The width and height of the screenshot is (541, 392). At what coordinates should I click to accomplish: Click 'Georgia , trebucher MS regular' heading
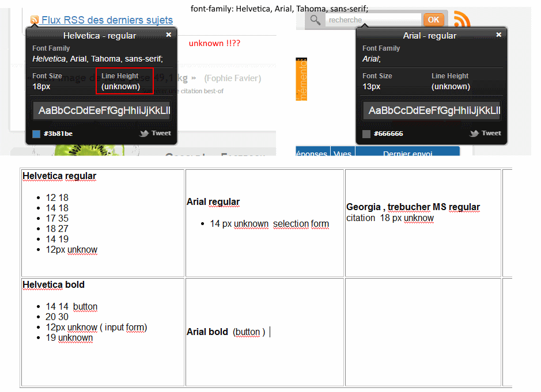click(x=413, y=207)
